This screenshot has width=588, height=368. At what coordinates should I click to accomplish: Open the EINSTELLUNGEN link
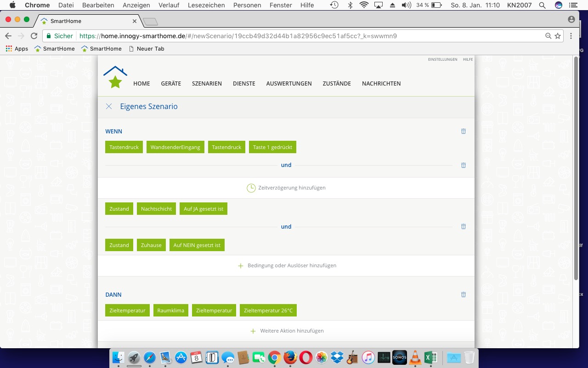[x=442, y=59]
